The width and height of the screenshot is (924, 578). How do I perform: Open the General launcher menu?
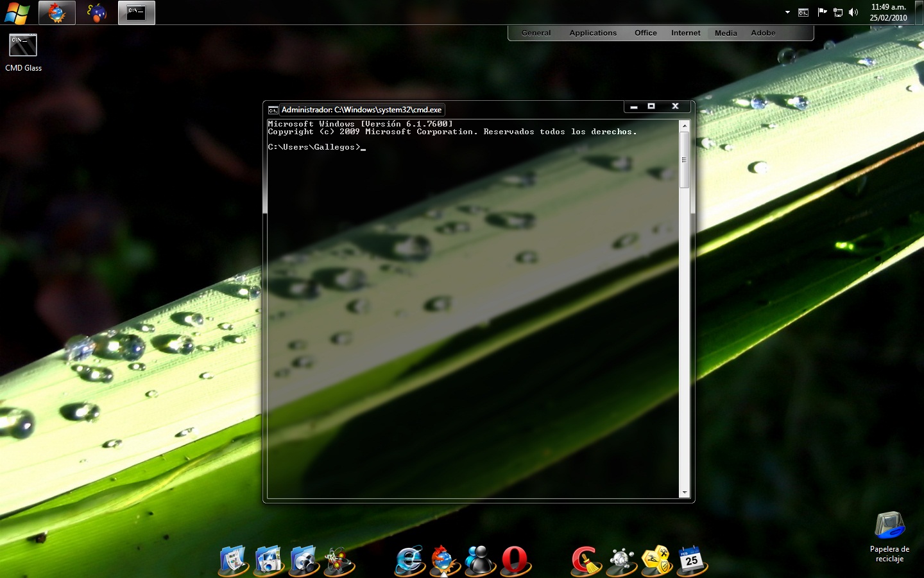click(x=536, y=33)
